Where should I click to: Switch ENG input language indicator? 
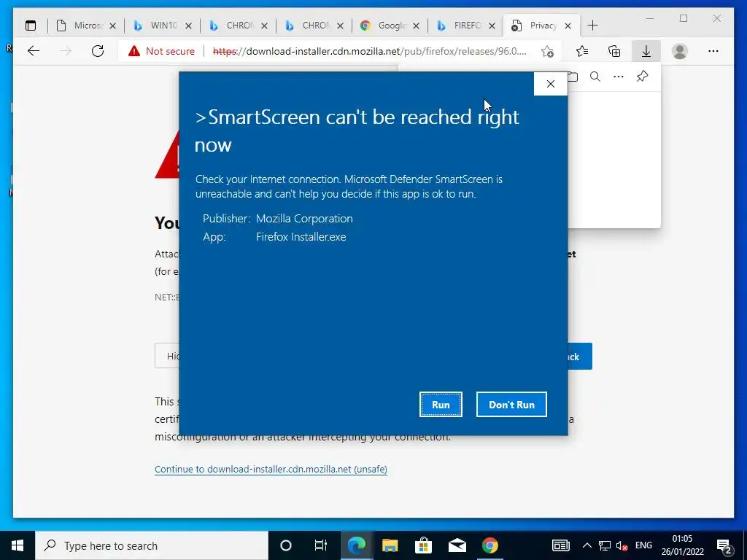click(x=643, y=545)
